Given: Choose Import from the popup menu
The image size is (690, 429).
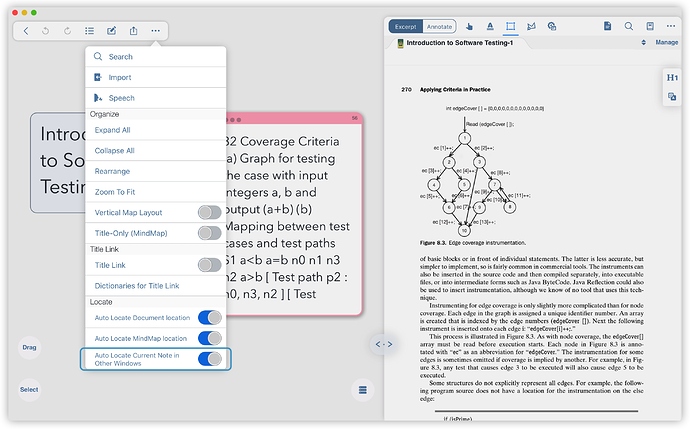Looking at the screenshot, I should (119, 77).
